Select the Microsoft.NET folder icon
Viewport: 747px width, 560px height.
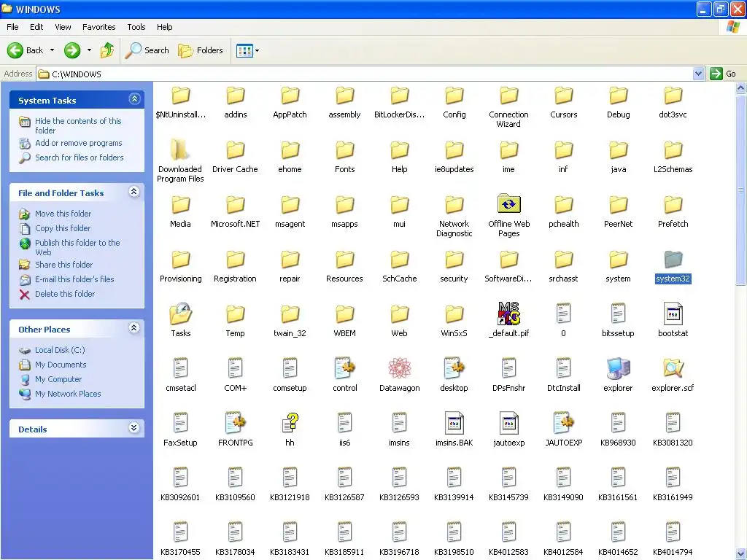click(235, 205)
